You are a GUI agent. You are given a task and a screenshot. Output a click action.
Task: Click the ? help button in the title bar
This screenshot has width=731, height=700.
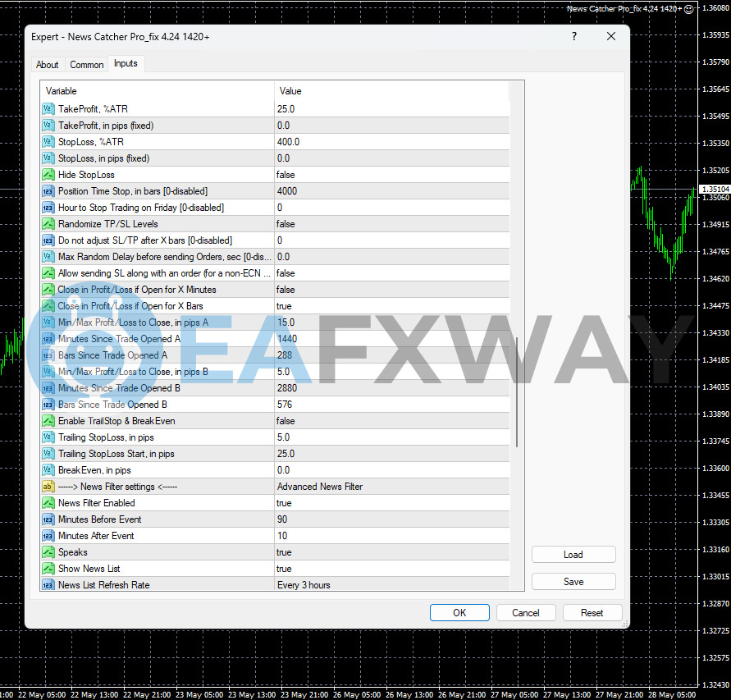pos(574,36)
